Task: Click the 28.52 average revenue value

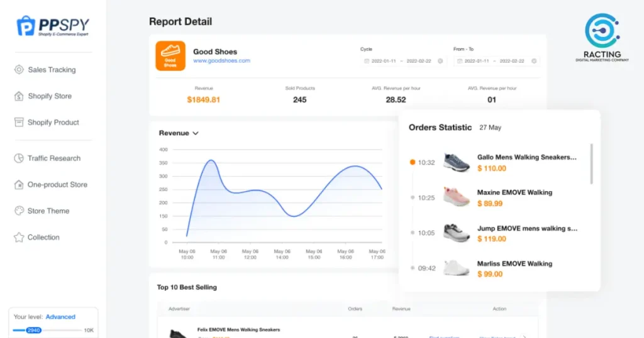Action: (x=396, y=100)
